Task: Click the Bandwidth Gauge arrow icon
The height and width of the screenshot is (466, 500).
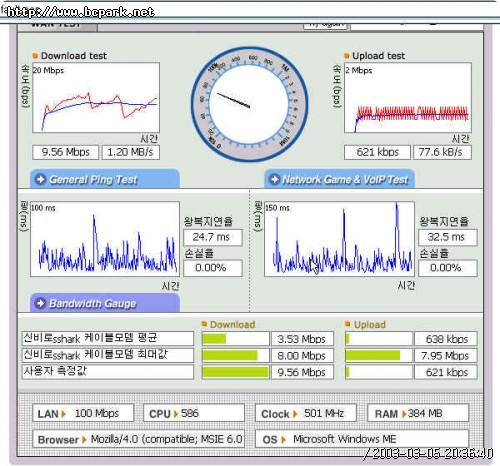Action: pyautogui.click(x=40, y=303)
